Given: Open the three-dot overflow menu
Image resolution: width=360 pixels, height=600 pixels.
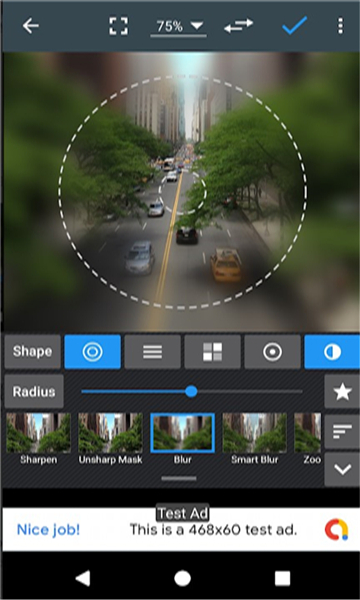Looking at the screenshot, I should click(340, 26).
